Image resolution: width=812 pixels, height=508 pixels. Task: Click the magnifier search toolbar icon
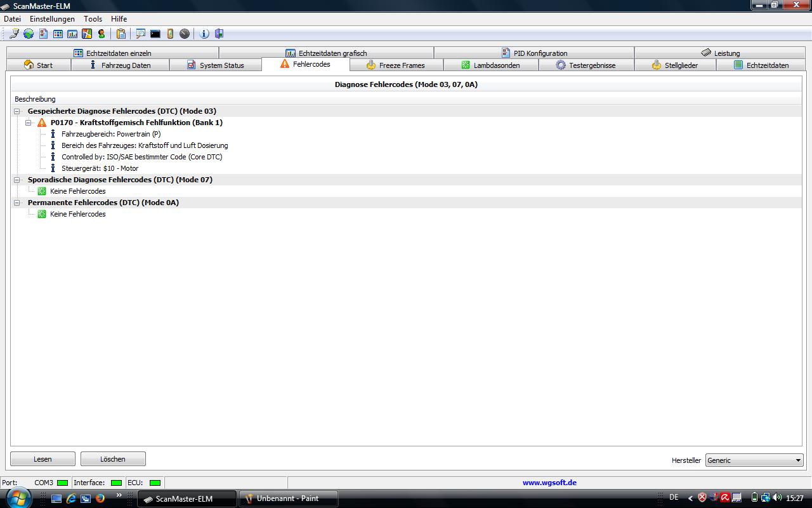140,34
